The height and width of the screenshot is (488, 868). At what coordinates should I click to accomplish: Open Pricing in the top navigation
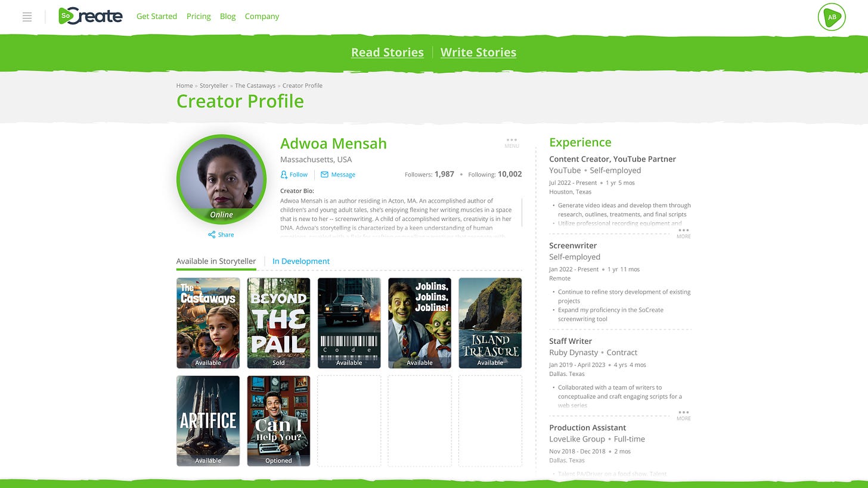click(x=199, y=16)
